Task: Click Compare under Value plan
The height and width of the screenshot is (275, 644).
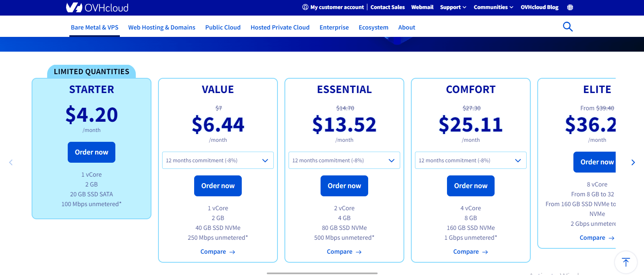Action: (218, 252)
